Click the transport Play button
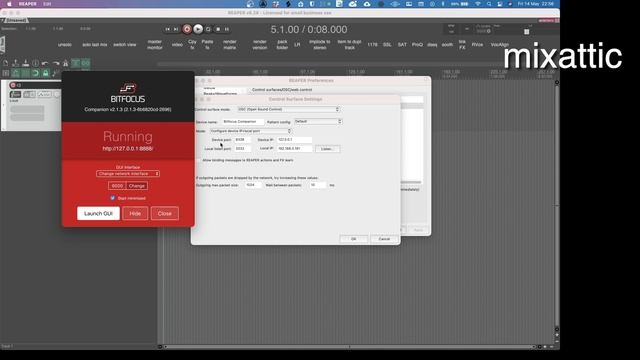640x360 pixels. click(198, 29)
